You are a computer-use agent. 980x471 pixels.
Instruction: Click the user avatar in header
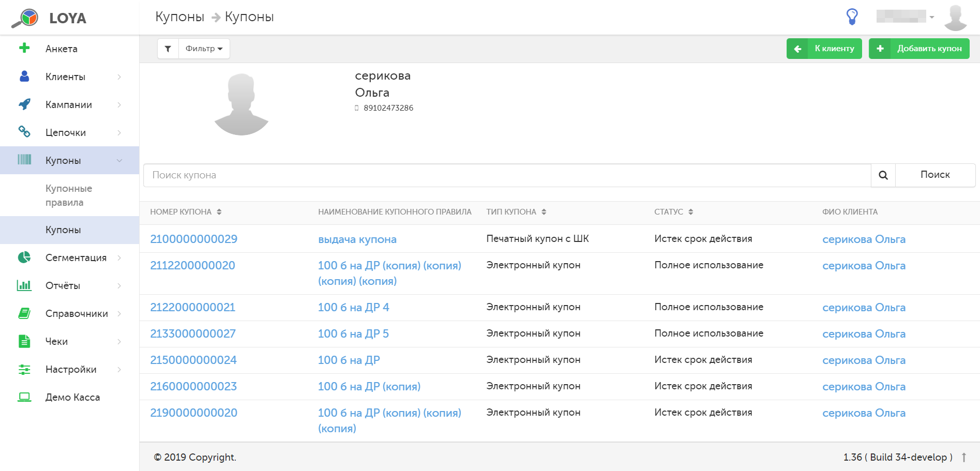955,18
